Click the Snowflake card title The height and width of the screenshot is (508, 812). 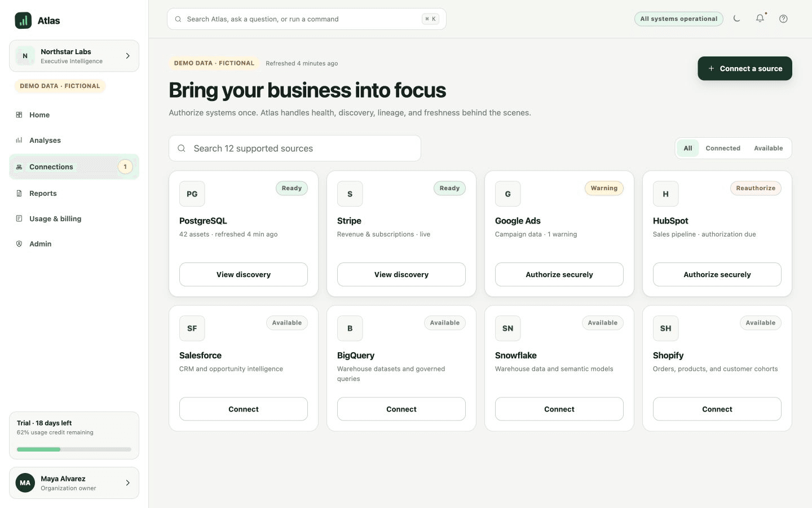(516, 356)
